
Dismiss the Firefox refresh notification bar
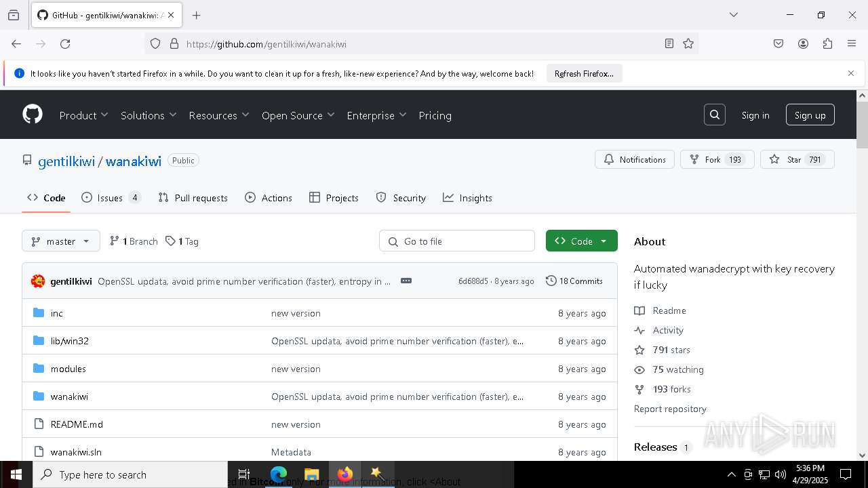click(851, 73)
